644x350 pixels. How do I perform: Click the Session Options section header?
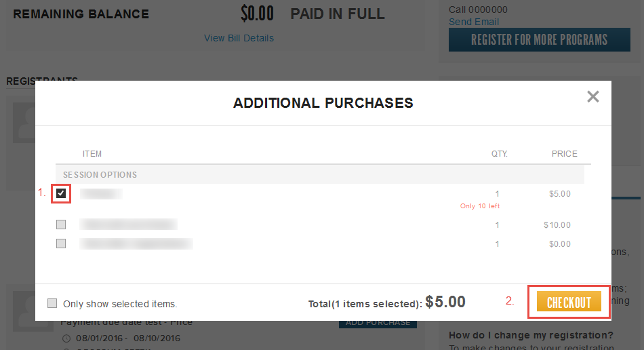pyautogui.click(x=100, y=175)
